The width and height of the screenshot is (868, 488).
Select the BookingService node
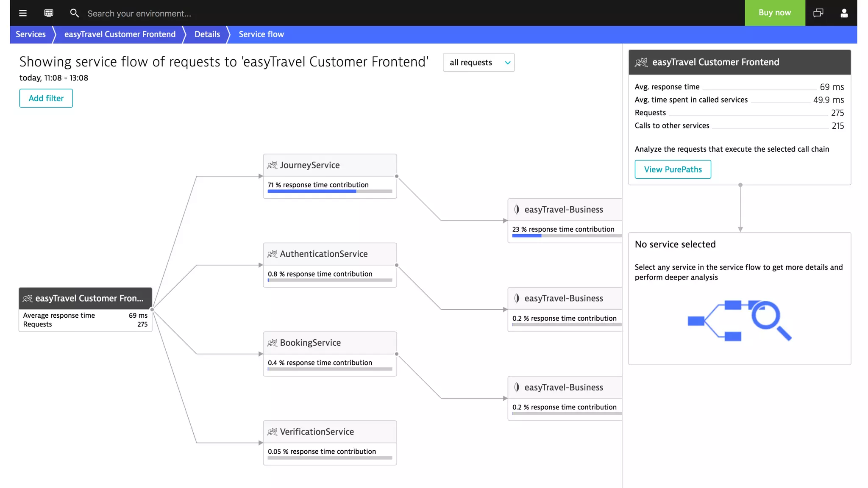310,343
